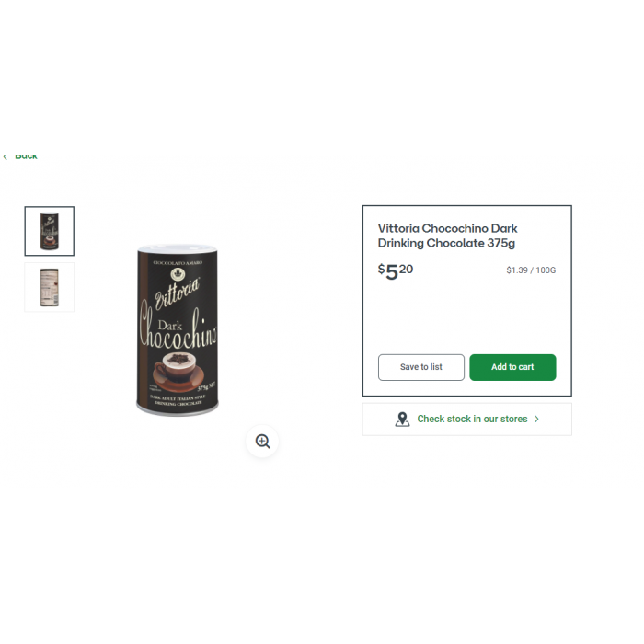Click the map pin location icon
Viewport: 644px width, 644px height.
pos(402,420)
